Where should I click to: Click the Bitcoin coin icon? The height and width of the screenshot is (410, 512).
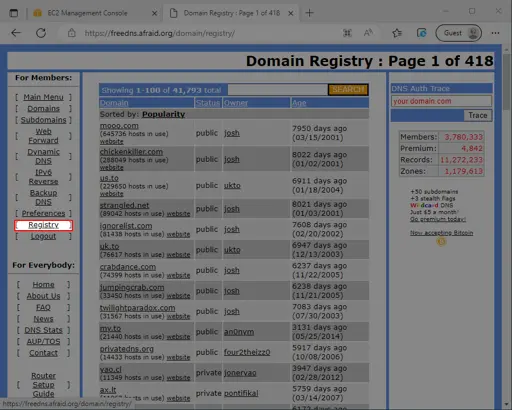pos(441,241)
